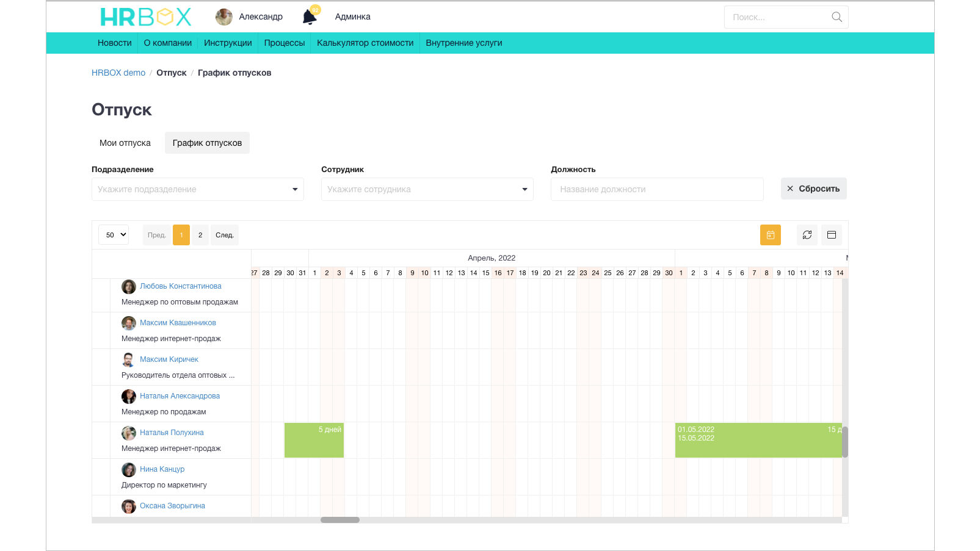
Task: Click the refresh arrows icon
Action: tap(807, 235)
